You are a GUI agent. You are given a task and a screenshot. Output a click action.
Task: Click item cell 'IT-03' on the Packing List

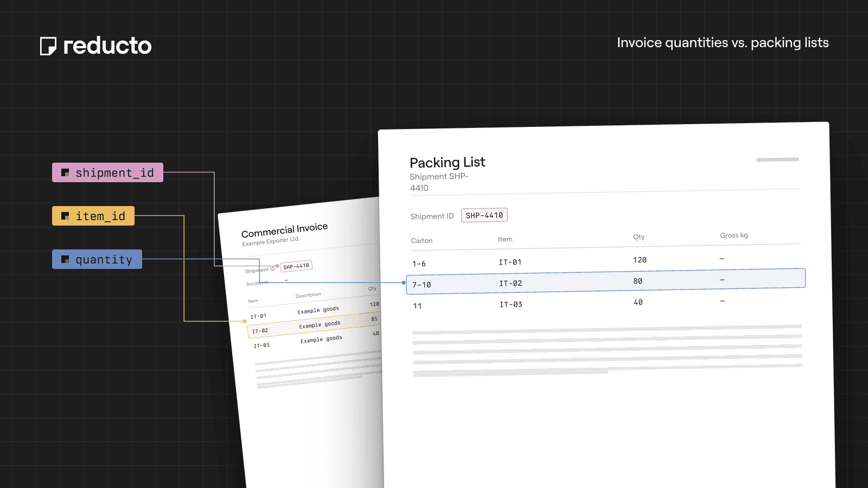511,305
